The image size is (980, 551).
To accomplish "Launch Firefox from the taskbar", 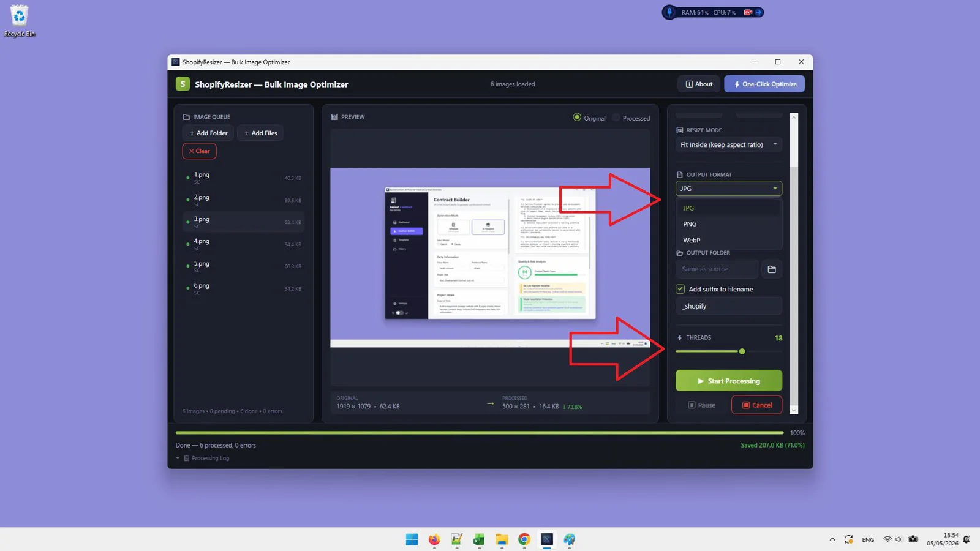I will pos(434,539).
